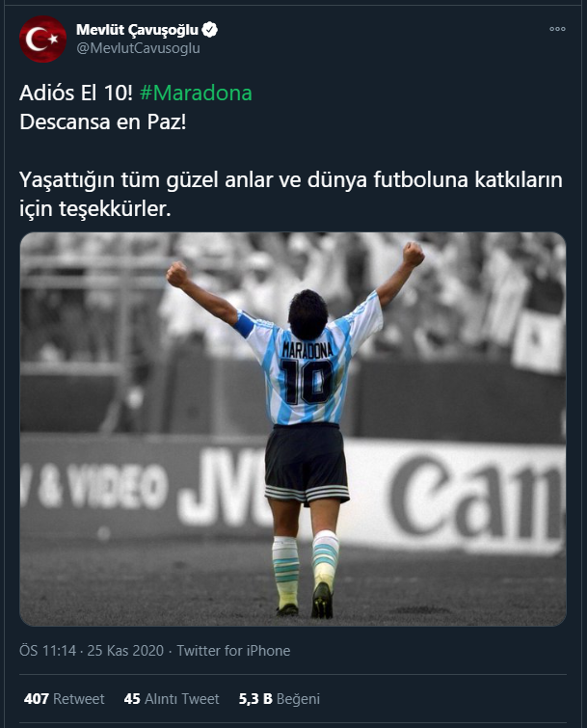Click the Turkish flag profile avatar
The width and height of the screenshot is (587, 728).
tap(42, 39)
